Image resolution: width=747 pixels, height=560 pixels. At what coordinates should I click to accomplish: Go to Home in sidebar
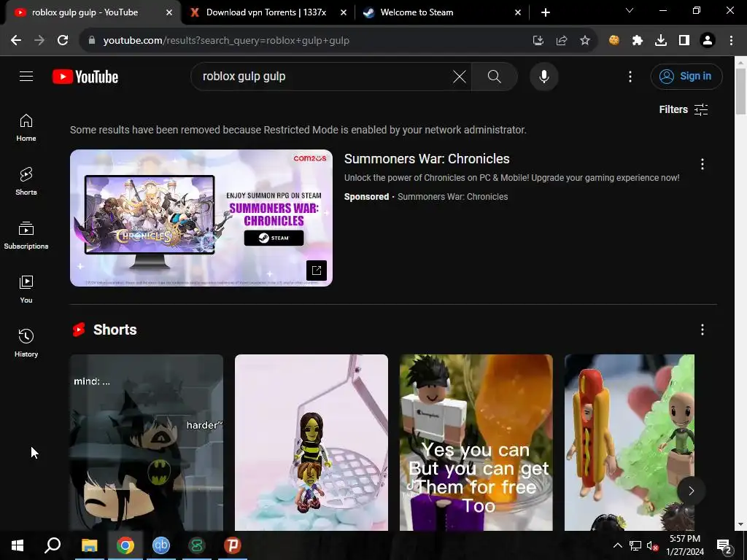(26, 128)
